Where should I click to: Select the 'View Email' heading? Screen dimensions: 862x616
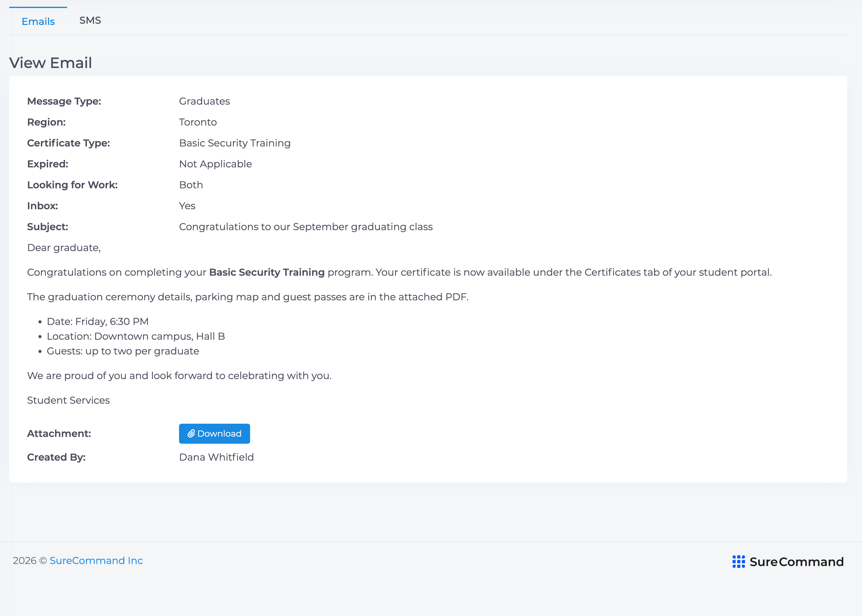(x=50, y=63)
